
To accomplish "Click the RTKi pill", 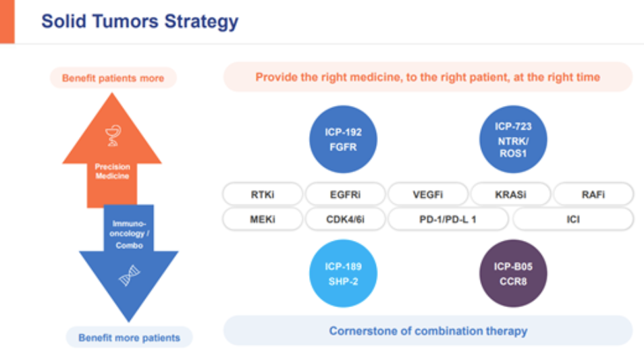I will [x=263, y=194].
